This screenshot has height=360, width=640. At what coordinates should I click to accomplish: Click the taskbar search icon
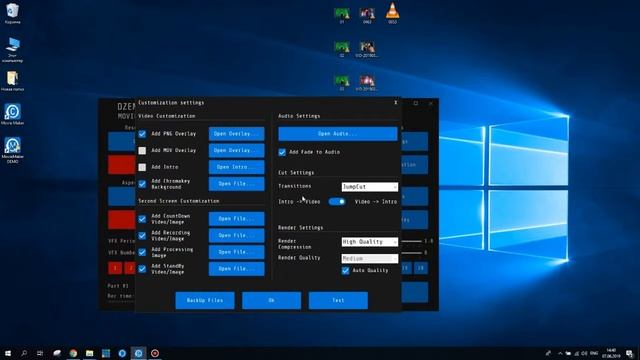click(x=24, y=353)
